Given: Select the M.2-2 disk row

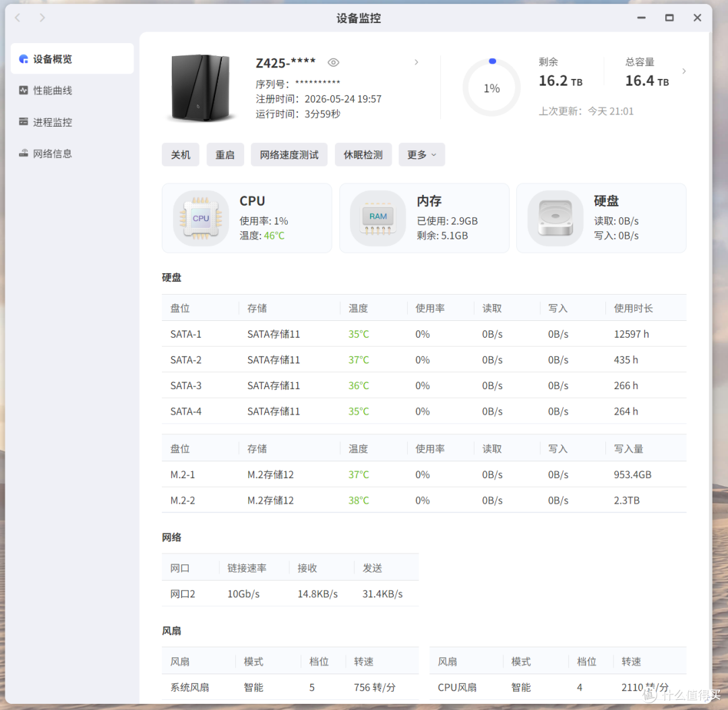Looking at the screenshot, I should point(424,500).
